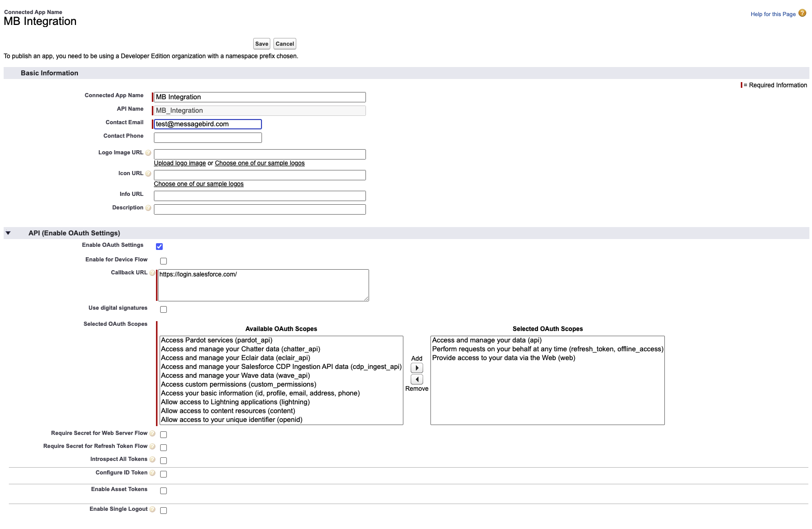The height and width of the screenshot is (529, 812).
Task: Open help icon for Enable Single Logout
Action: point(152,509)
